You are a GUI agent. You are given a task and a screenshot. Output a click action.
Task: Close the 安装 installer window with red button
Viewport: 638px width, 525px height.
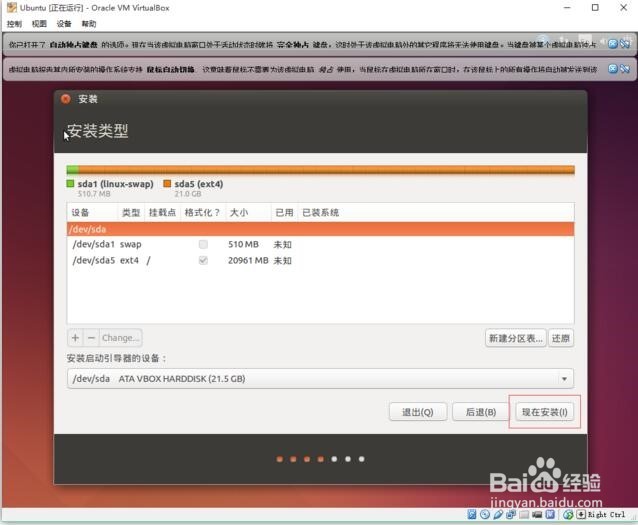click(66, 99)
